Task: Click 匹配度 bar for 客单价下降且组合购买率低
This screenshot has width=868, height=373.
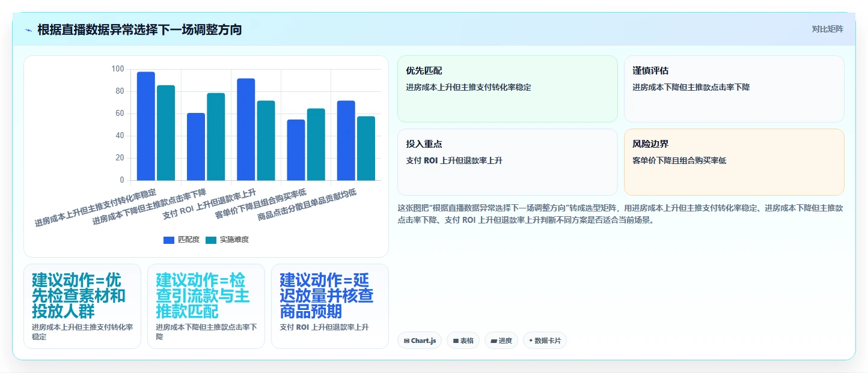Action: click(x=296, y=150)
